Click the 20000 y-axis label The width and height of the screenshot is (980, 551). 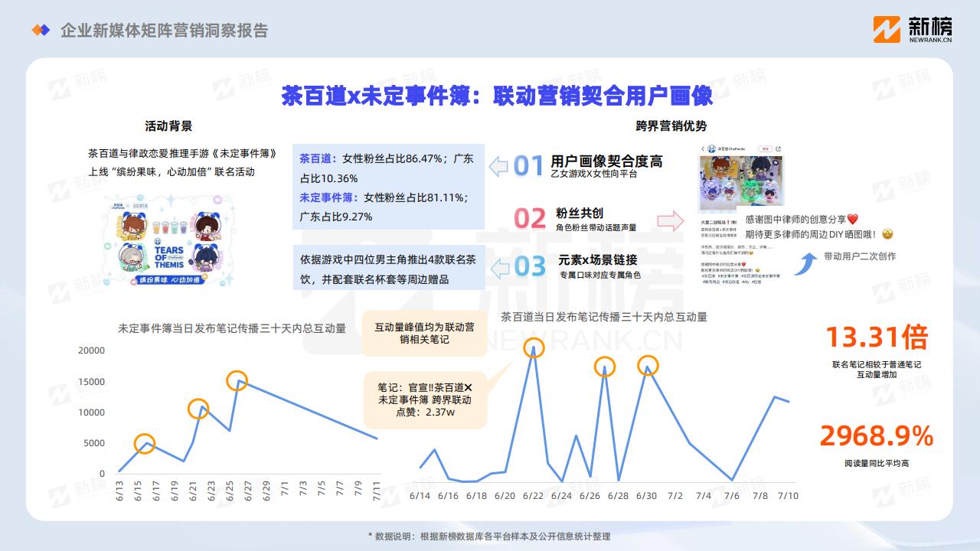pyautogui.click(x=91, y=350)
